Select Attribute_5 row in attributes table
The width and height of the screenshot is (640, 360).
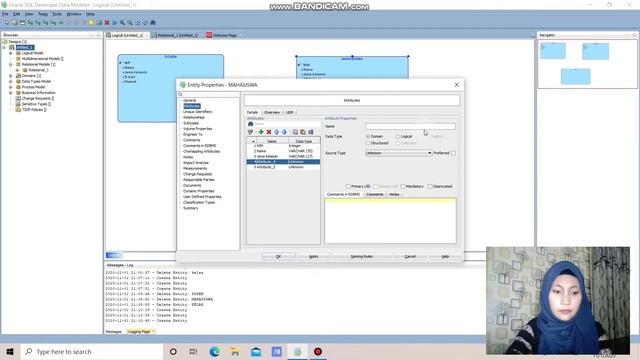pos(283,167)
